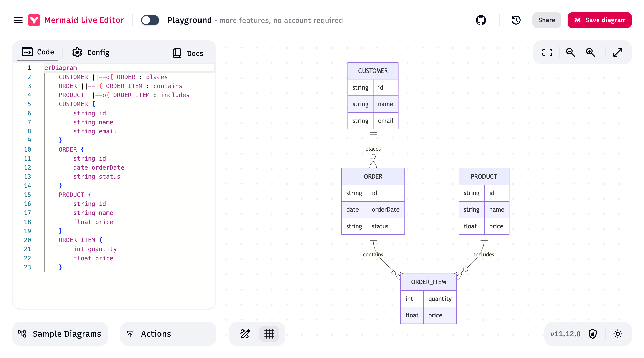Toggle hand-drawn rough mode

pyautogui.click(x=245, y=334)
